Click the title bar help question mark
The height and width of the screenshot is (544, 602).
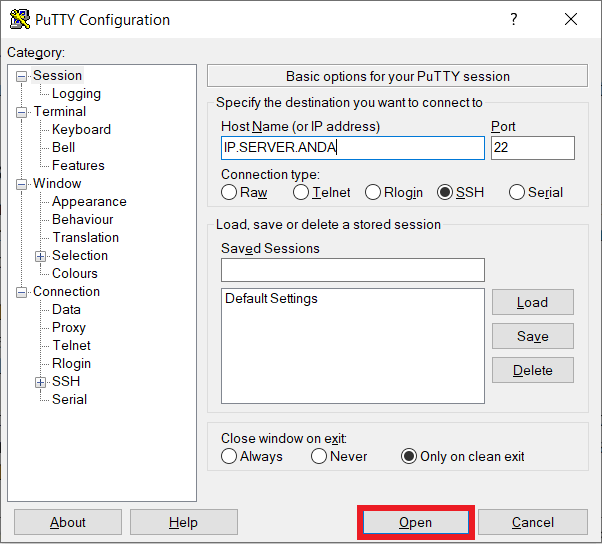[x=514, y=20]
